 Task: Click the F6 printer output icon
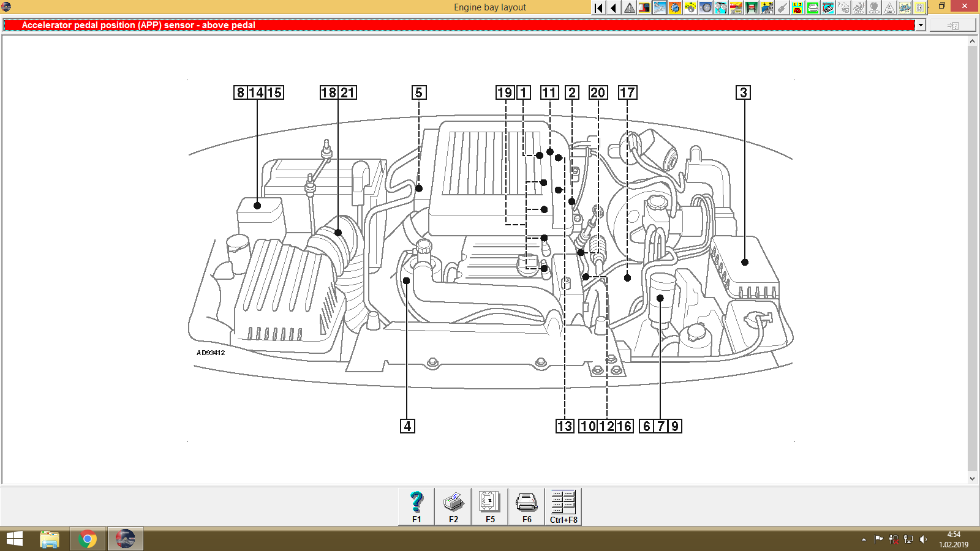click(526, 502)
